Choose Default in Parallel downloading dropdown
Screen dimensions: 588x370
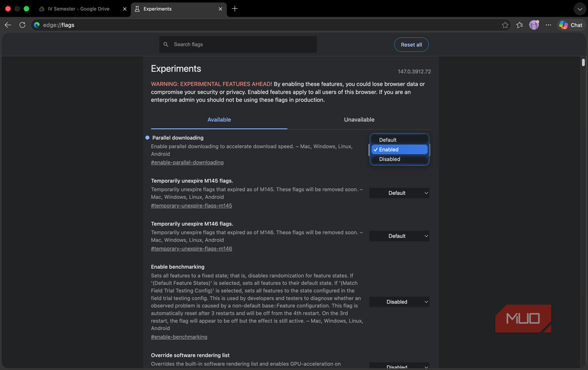399,140
